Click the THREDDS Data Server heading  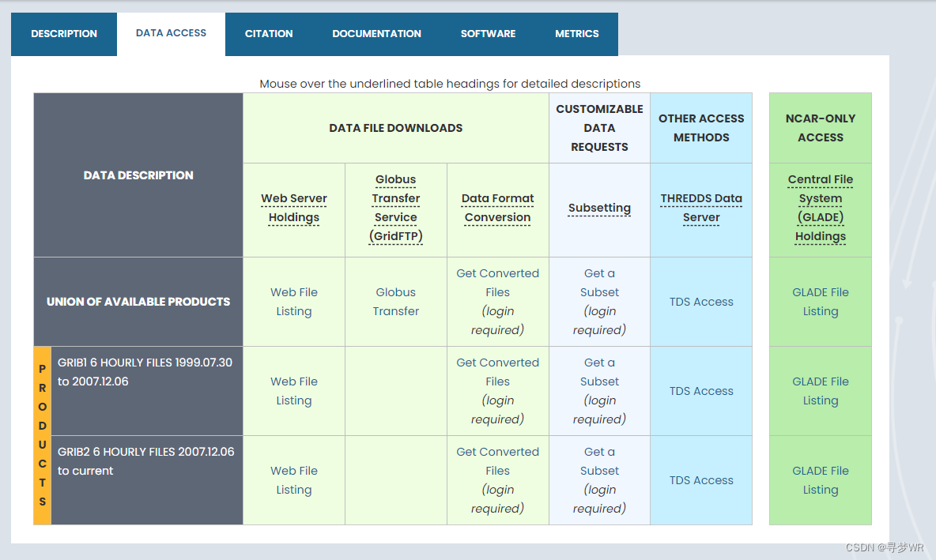(x=701, y=208)
